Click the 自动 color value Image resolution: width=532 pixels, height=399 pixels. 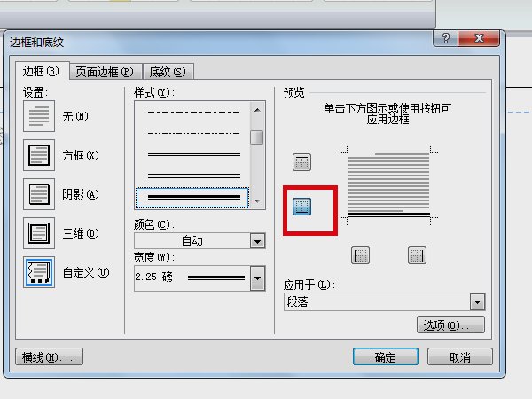tap(192, 241)
